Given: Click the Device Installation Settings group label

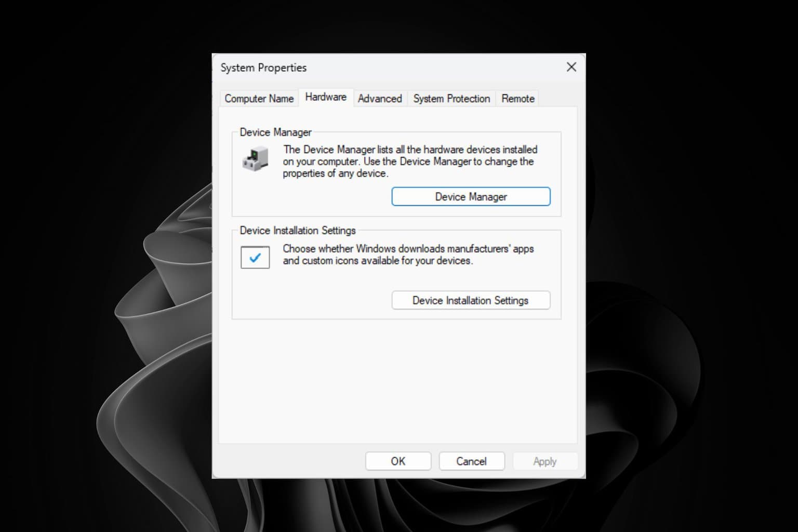Looking at the screenshot, I should [x=298, y=230].
